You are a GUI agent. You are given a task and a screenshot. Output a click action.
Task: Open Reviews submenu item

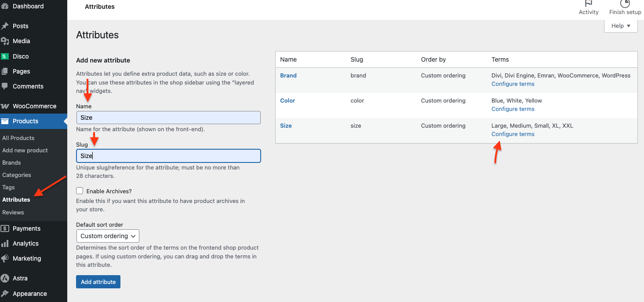13,212
